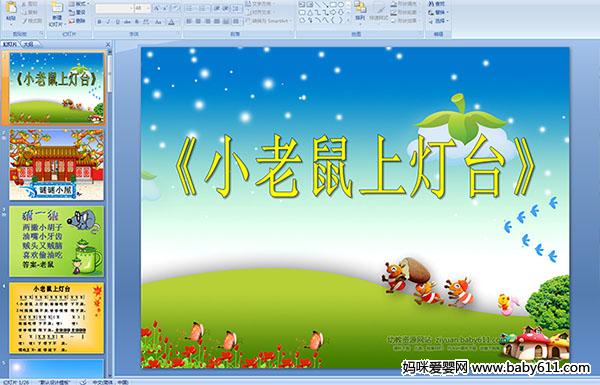The height and width of the screenshot is (385, 600).
Task: Switch to the Outline pane tab
Action: [28, 44]
